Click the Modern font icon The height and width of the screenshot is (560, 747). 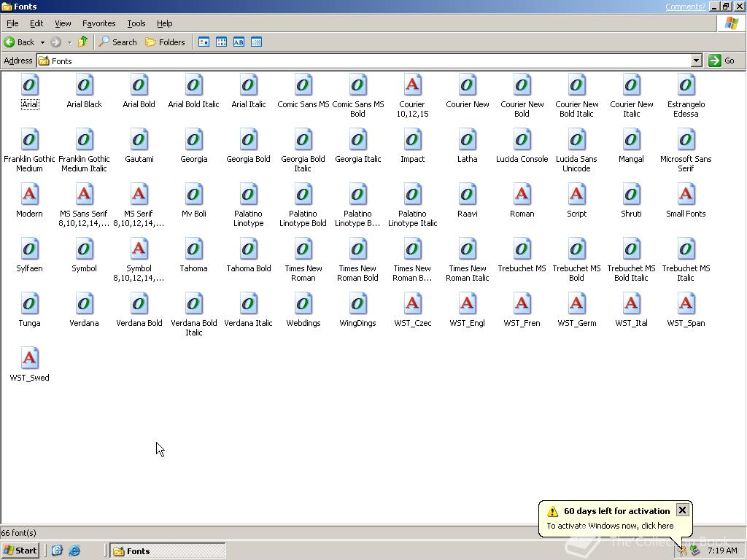(29, 195)
